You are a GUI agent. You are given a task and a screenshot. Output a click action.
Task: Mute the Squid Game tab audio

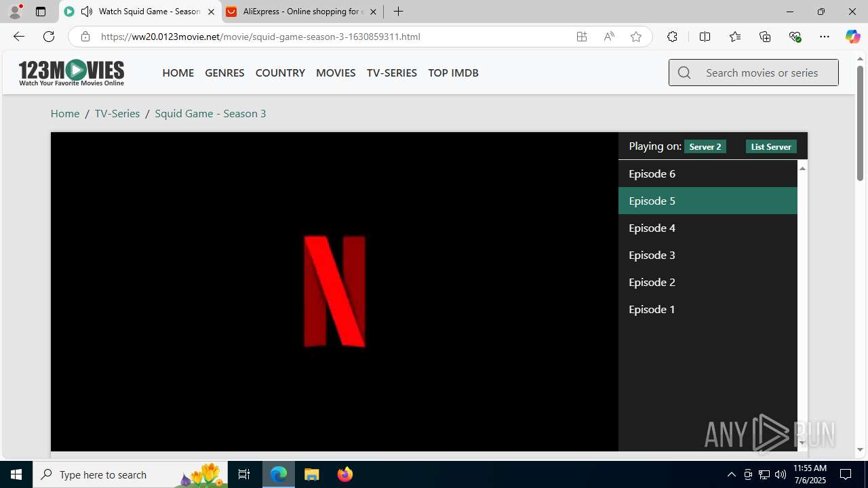[87, 12]
